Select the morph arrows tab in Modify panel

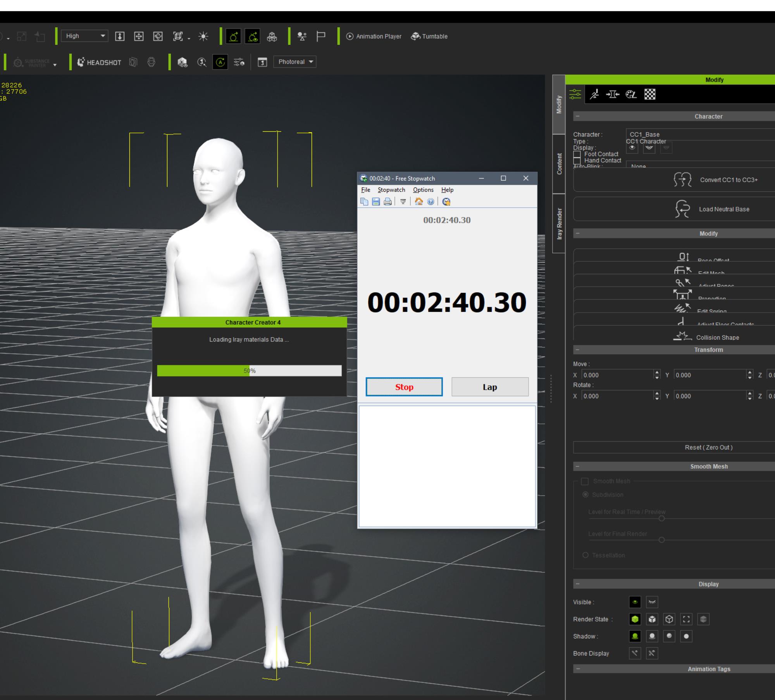[613, 94]
